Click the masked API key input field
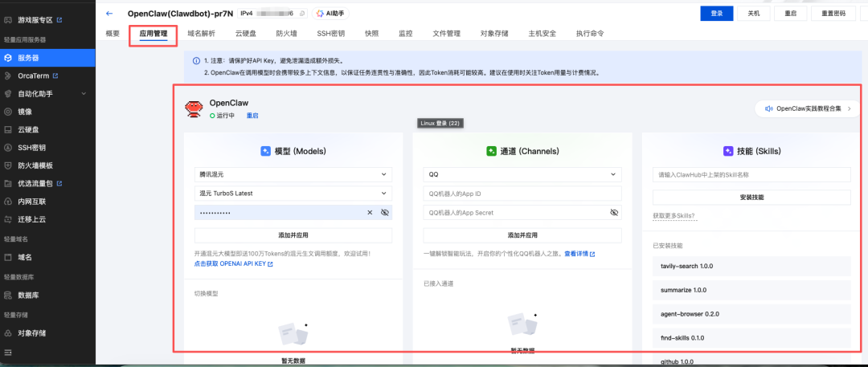 [293, 213]
